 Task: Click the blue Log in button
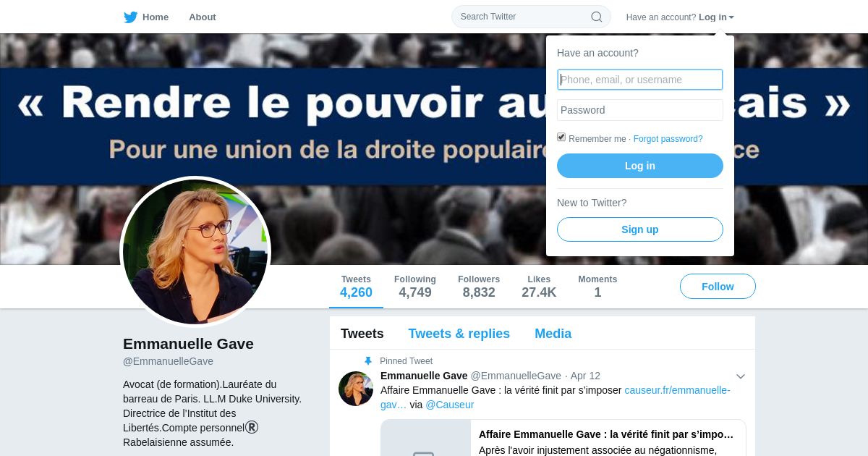640,166
